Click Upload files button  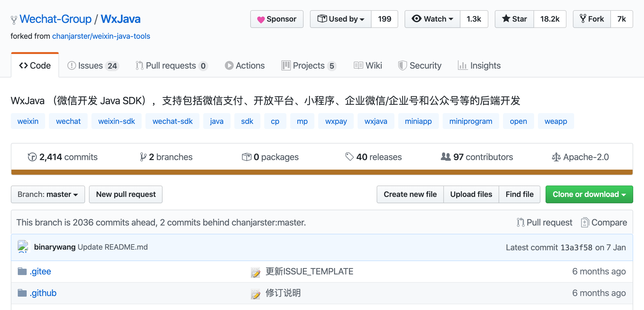(x=471, y=194)
